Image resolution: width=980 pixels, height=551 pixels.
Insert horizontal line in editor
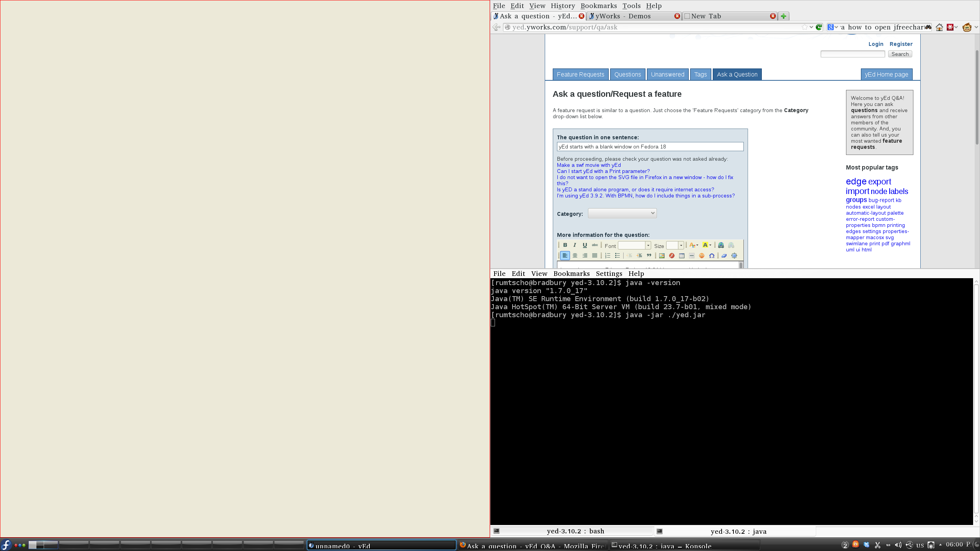[x=692, y=256]
